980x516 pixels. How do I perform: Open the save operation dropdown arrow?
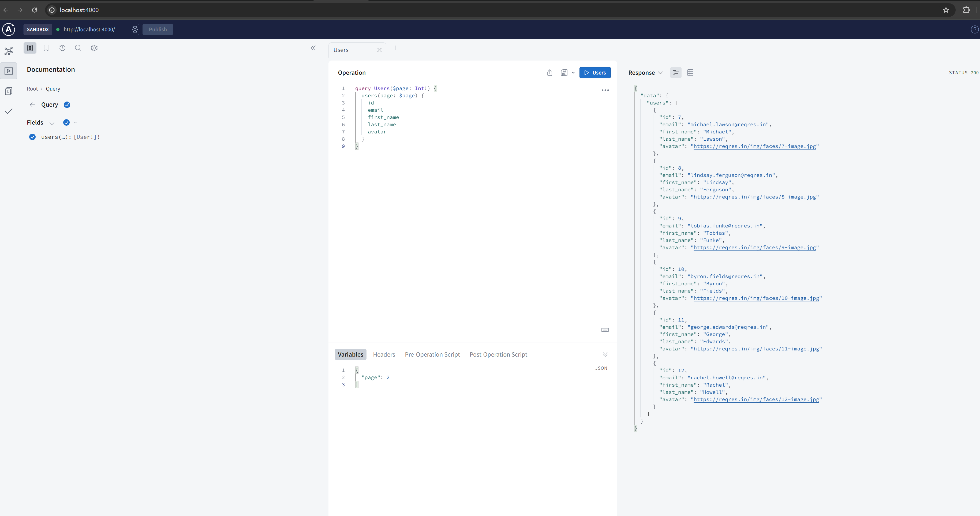(x=573, y=73)
